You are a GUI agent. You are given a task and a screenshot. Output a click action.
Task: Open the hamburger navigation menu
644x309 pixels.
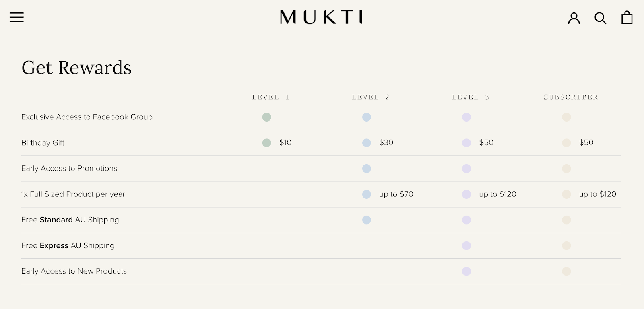pos(16,17)
